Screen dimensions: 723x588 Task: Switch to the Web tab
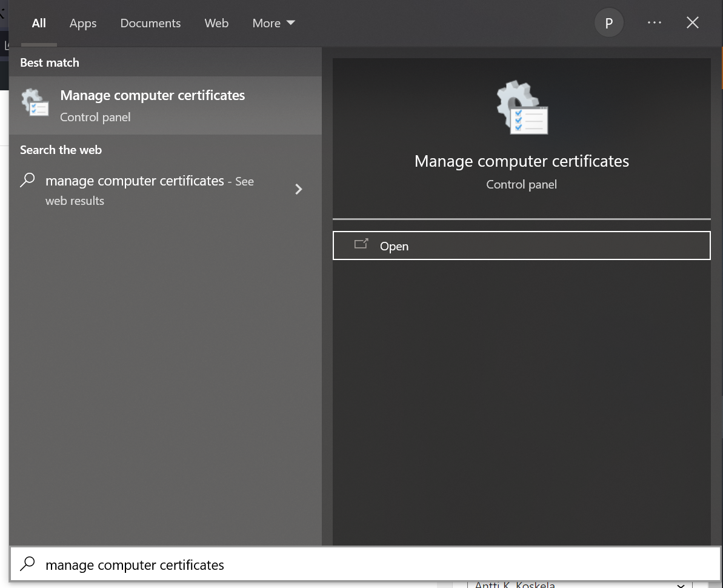click(x=216, y=23)
